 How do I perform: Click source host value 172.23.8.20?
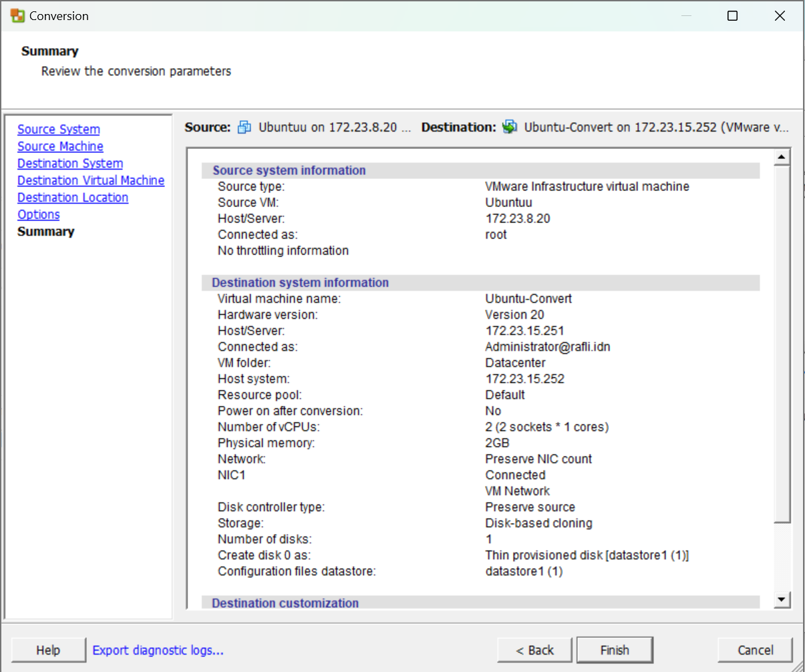(x=518, y=218)
